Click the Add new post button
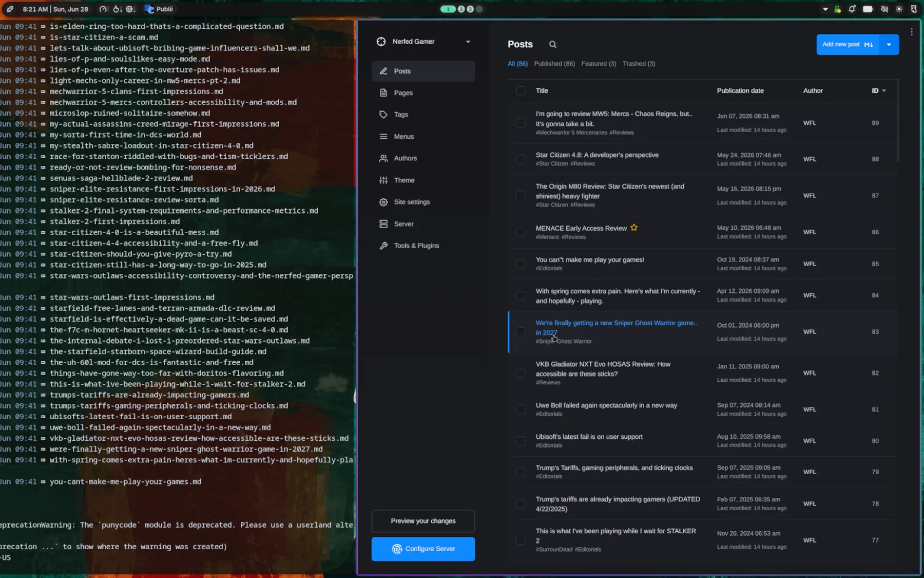 (x=848, y=44)
